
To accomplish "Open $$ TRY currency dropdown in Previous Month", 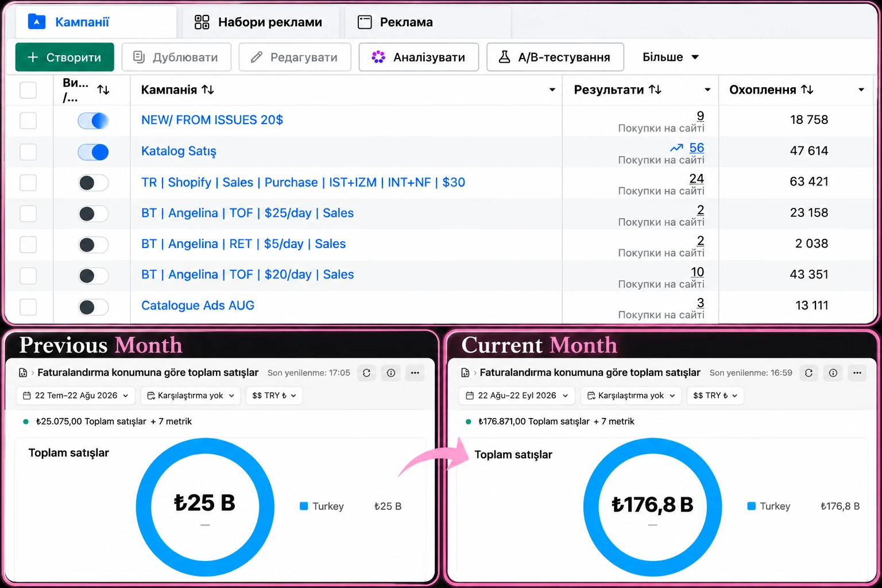I will pos(274,396).
